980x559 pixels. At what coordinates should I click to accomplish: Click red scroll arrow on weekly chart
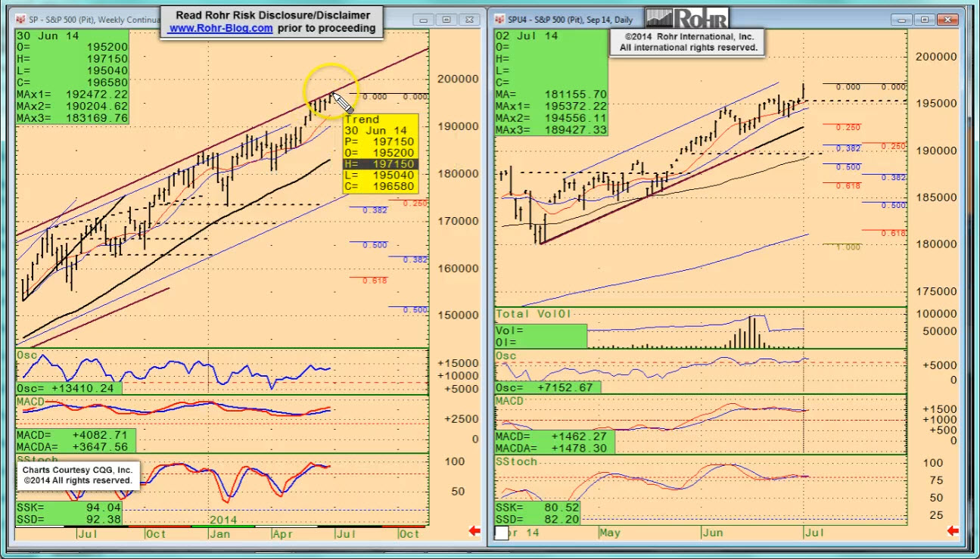(x=474, y=531)
